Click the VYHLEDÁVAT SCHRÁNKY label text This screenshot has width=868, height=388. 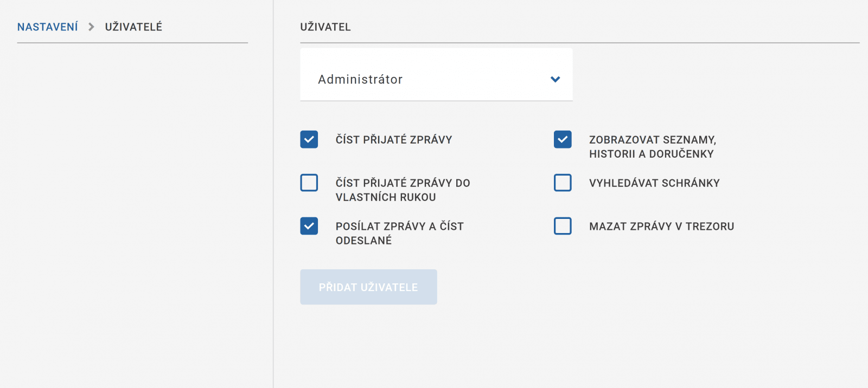[x=654, y=183]
